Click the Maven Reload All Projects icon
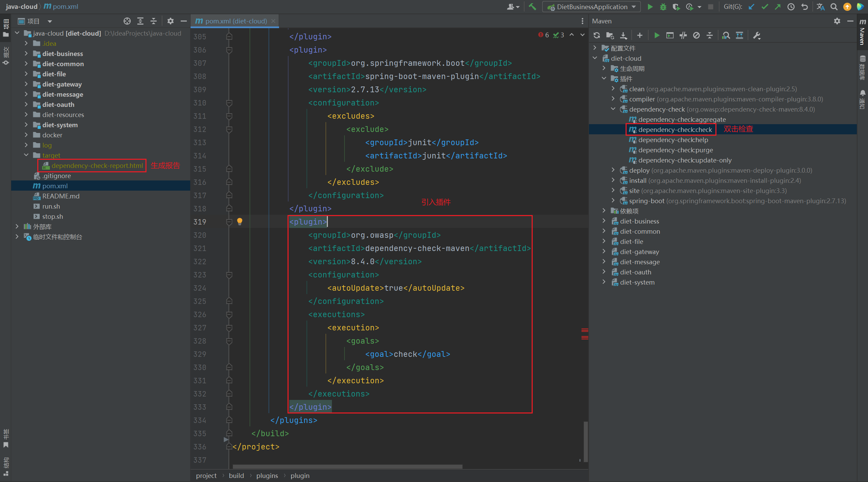This screenshot has height=482, width=868. (x=597, y=35)
